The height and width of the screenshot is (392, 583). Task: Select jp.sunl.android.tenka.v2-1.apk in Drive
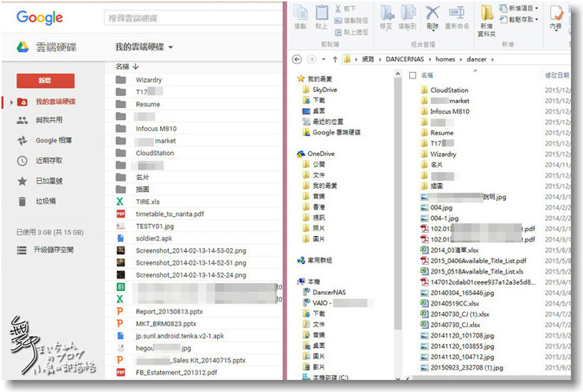(179, 336)
